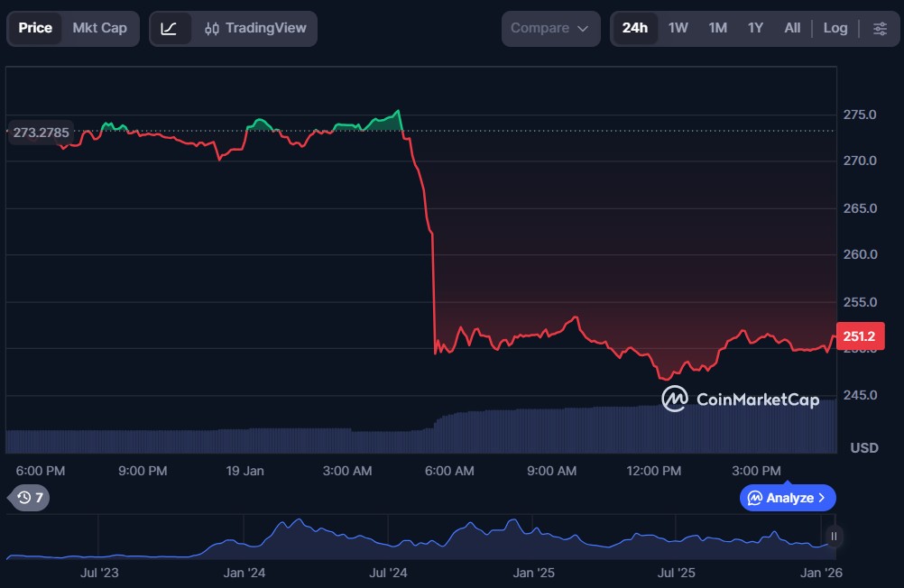The width and height of the screenshot is (904, 588).
Task: Select the 1W time range
Action: tap(678, 28)
